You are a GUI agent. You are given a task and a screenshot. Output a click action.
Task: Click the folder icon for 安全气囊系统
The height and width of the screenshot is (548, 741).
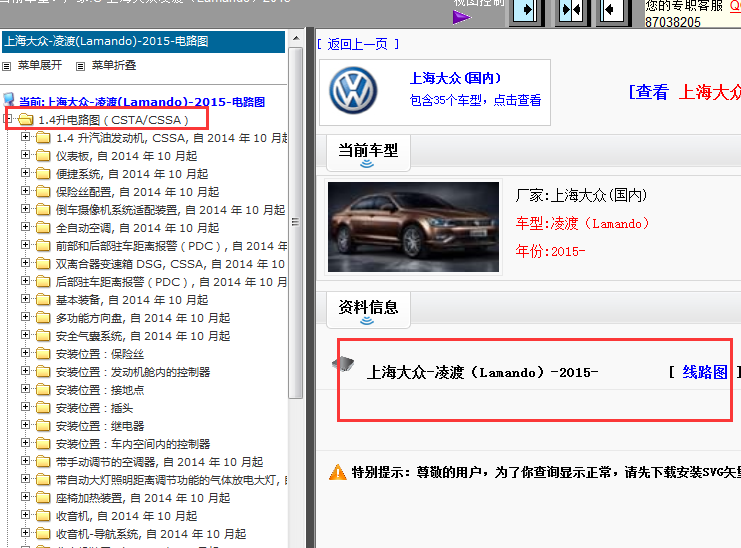43,335
